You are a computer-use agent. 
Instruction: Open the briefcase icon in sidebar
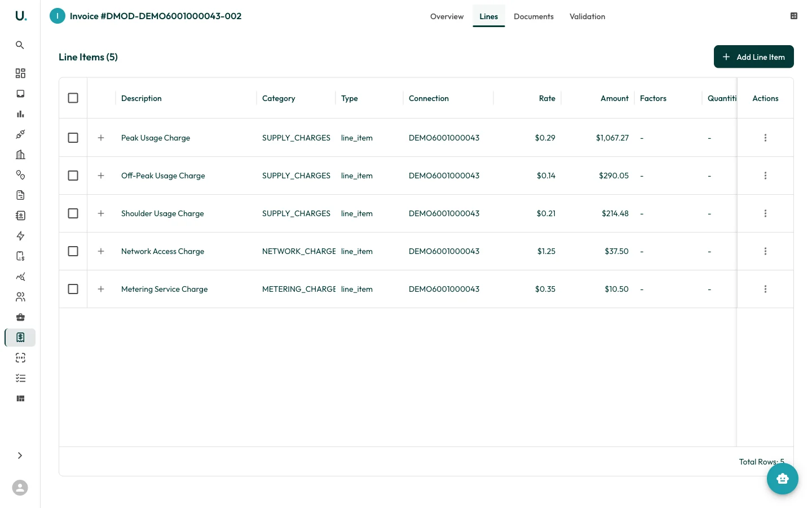pyautogui.click(x=20, y=317)
